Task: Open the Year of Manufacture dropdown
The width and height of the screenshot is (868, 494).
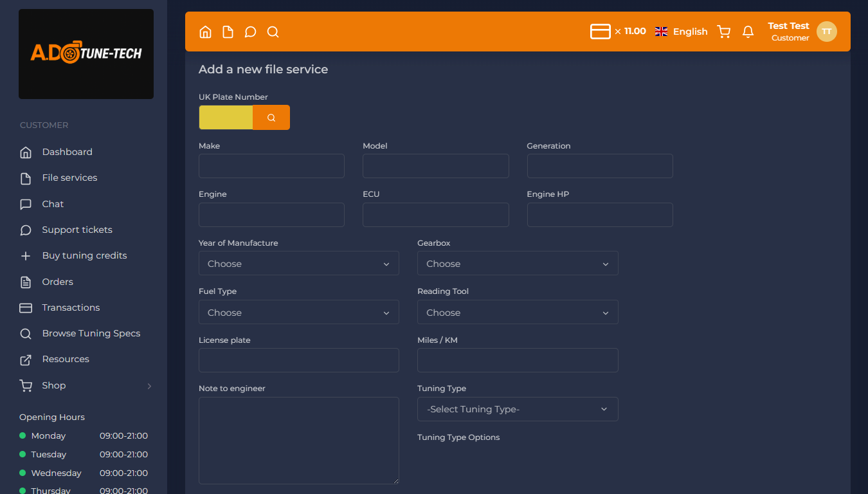Action: tap(299, 263)
